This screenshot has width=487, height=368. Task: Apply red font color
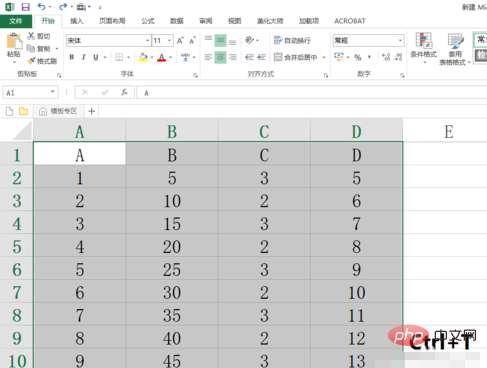[162, 57]
